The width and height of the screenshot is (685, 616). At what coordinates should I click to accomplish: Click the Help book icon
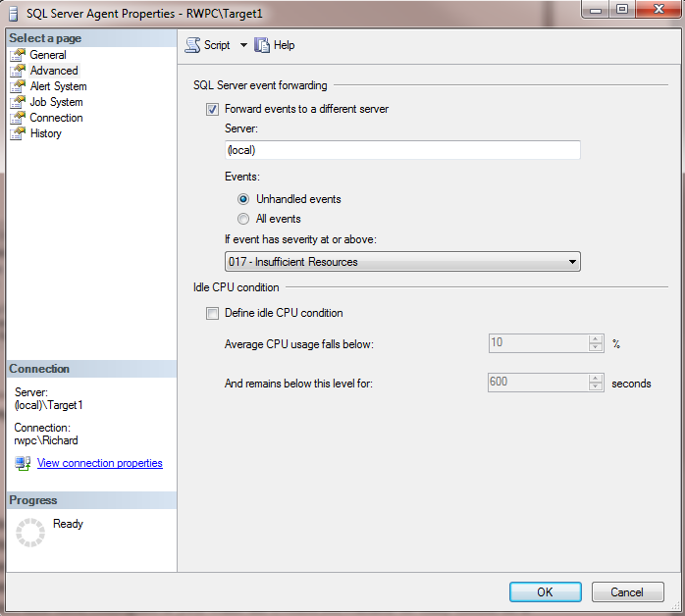click(262, 45)
